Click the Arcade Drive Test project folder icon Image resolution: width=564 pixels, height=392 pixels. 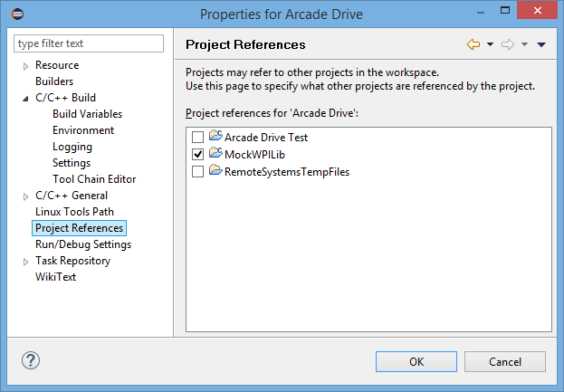(215, 138)
